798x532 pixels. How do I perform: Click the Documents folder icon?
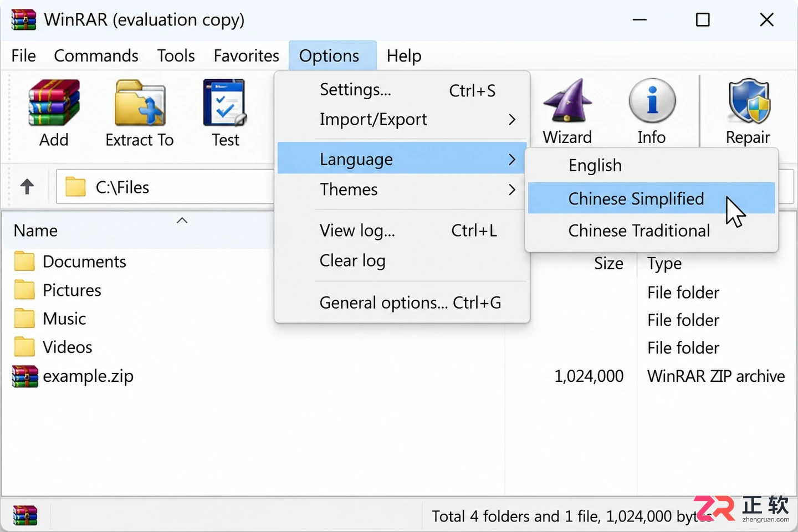coord(24,261)
